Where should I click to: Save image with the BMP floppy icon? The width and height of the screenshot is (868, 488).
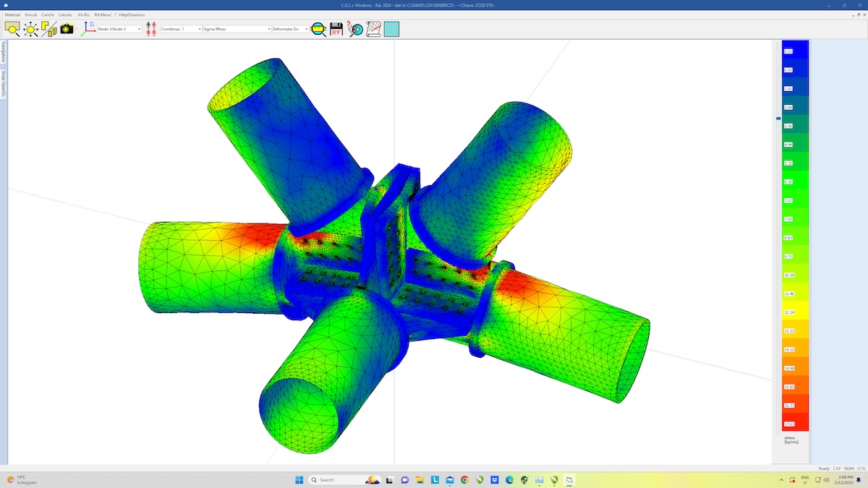[336, 29]
